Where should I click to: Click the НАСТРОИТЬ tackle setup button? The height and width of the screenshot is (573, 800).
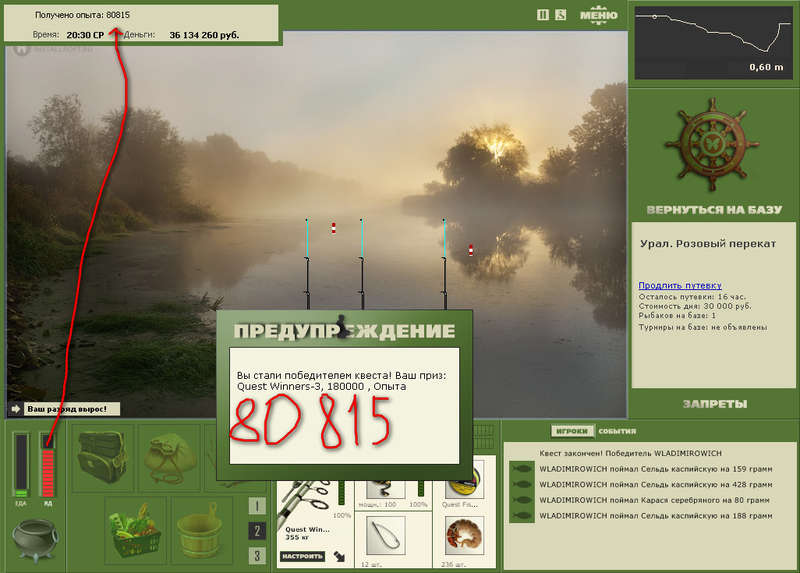click(x=302, y=556)
